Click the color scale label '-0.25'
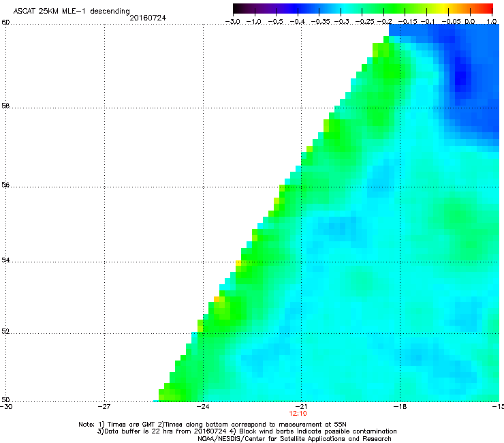 point(365,22)
